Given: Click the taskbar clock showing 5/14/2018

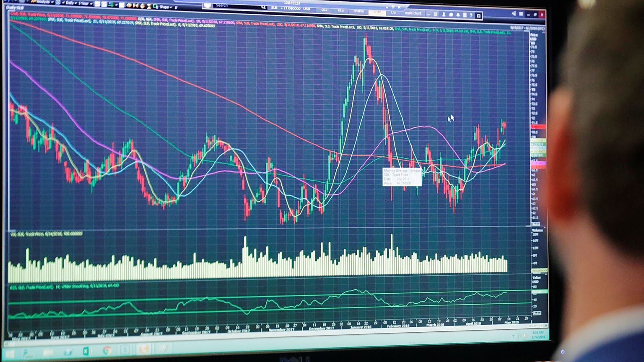Looking at the screenshot, I should [538, 335].
